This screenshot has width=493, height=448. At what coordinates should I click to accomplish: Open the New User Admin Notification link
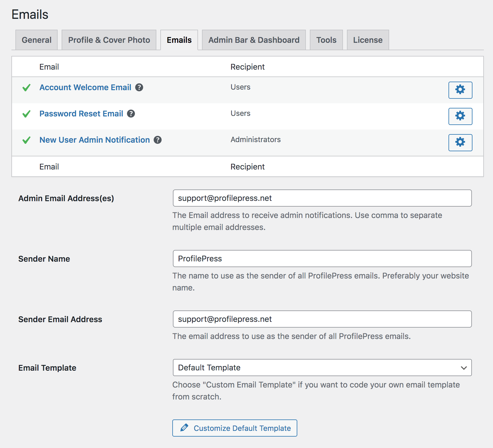point(95,140)
